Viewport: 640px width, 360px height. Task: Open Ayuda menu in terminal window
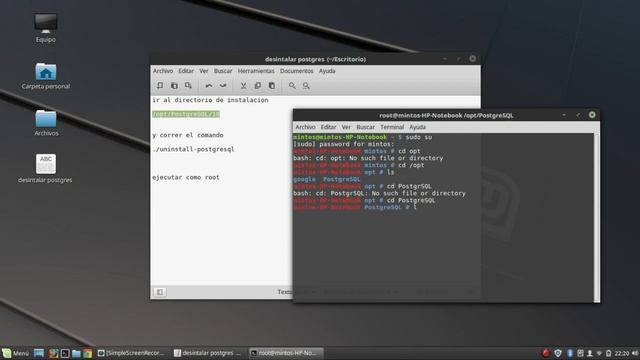(x=417, y=127)
